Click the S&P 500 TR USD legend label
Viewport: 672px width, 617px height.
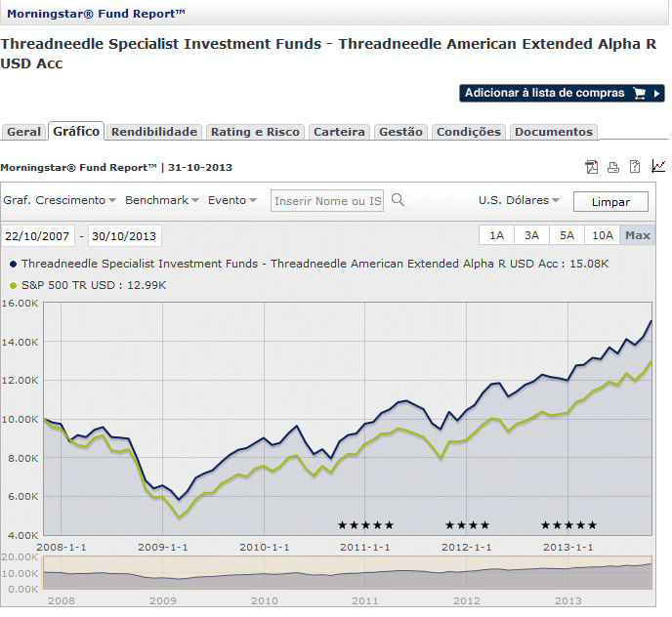[94, 285]
